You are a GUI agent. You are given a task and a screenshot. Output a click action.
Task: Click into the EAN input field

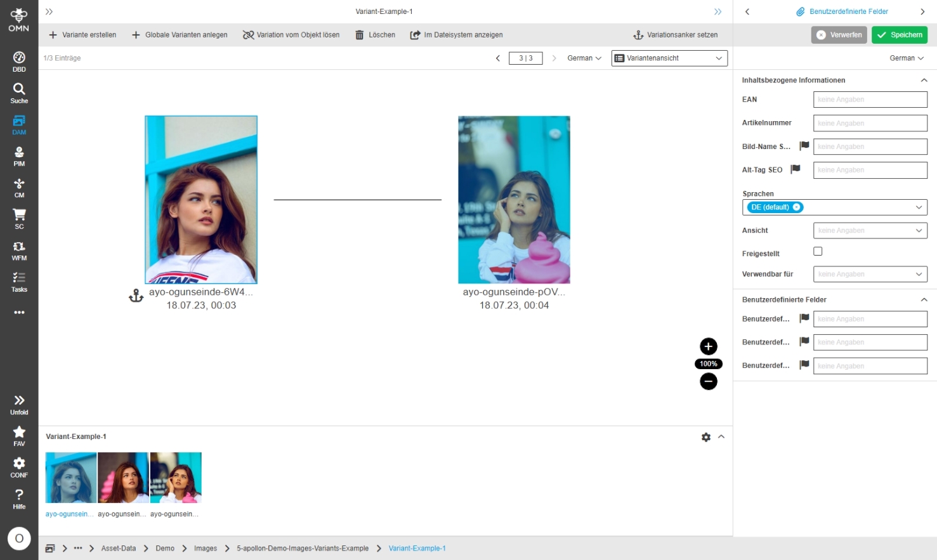870,100
